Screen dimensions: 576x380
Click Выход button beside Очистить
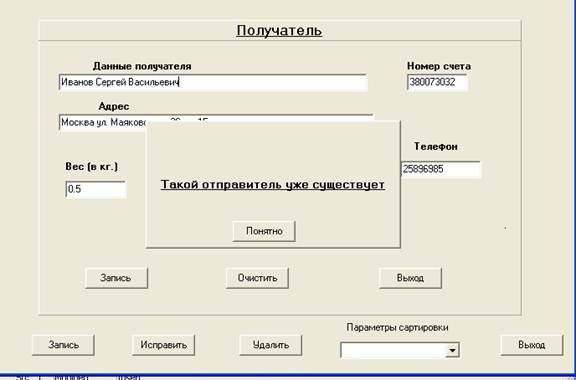[410, 278]
